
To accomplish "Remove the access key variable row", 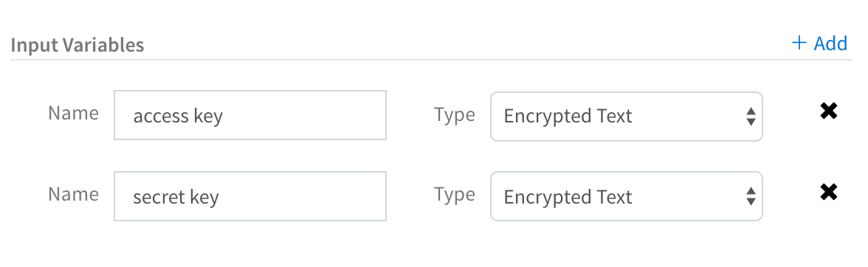I will pos(828,111).
